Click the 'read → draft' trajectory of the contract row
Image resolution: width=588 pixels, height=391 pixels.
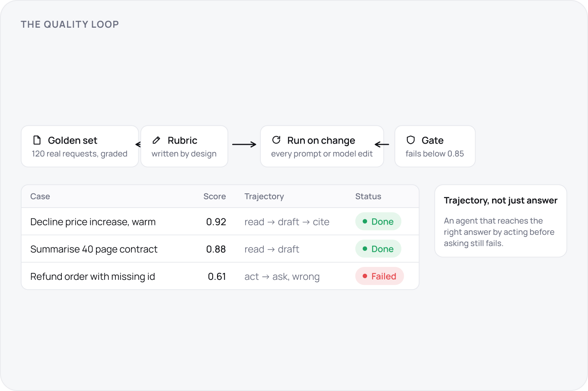(x=272, y=249)
